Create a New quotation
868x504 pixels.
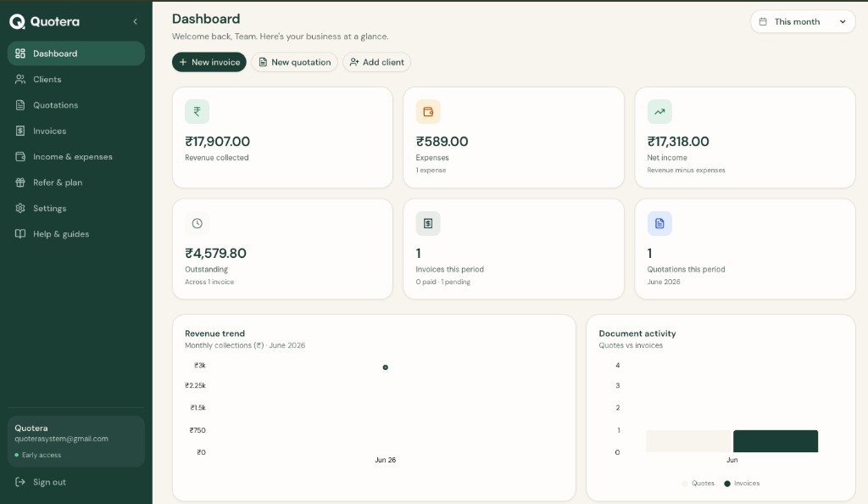point(294,62)
